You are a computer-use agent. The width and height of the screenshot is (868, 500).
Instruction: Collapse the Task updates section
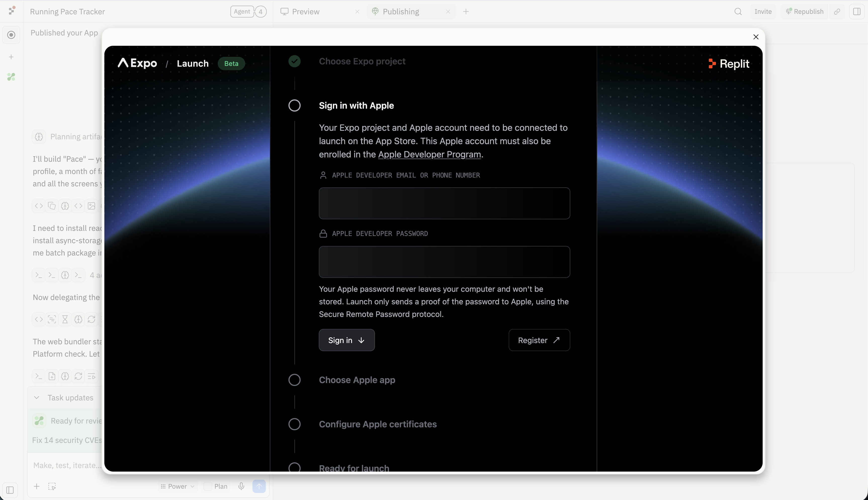click(36, 398)
